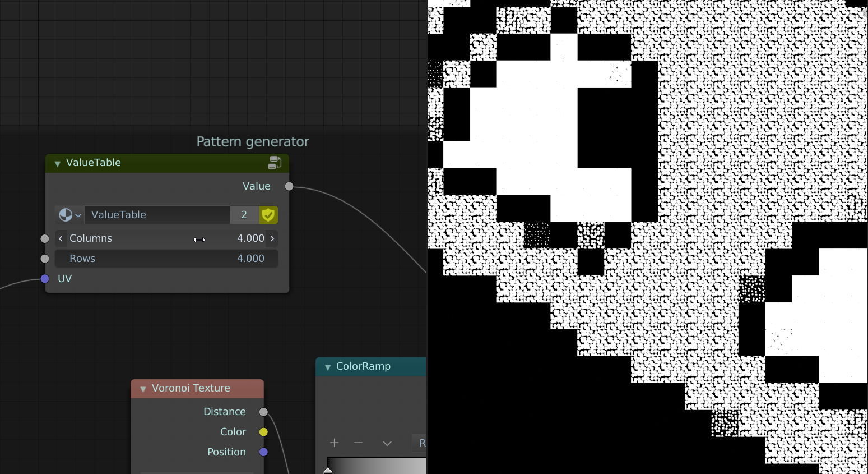Click the Pattern generator frame label
The height and width of the screenshot is (474, 868).
click(253, 141)
